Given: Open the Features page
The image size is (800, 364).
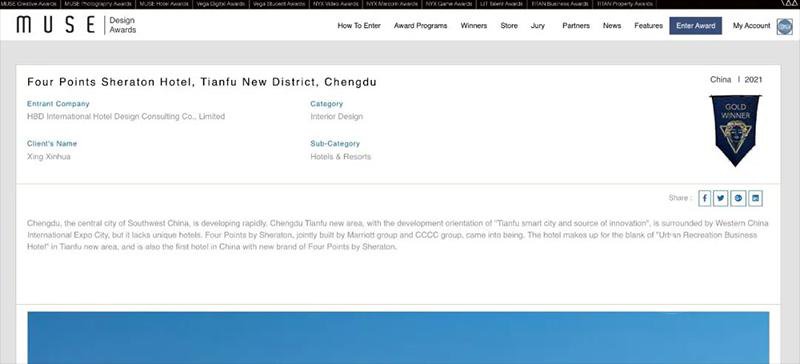Looking at the screenshot, I should (x=648, y=26).
